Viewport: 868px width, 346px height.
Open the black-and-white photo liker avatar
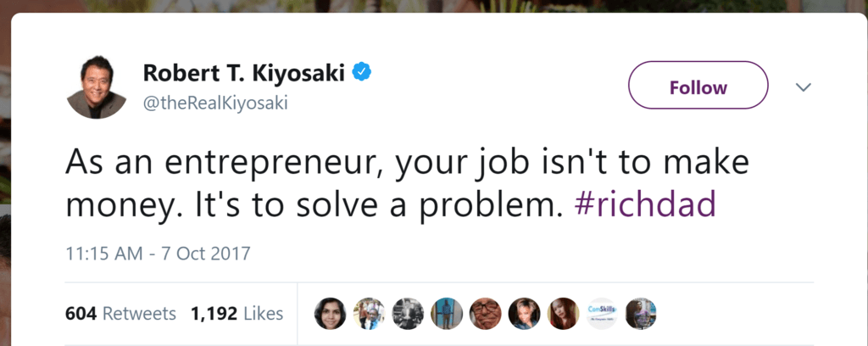click(x=408, y=314)
